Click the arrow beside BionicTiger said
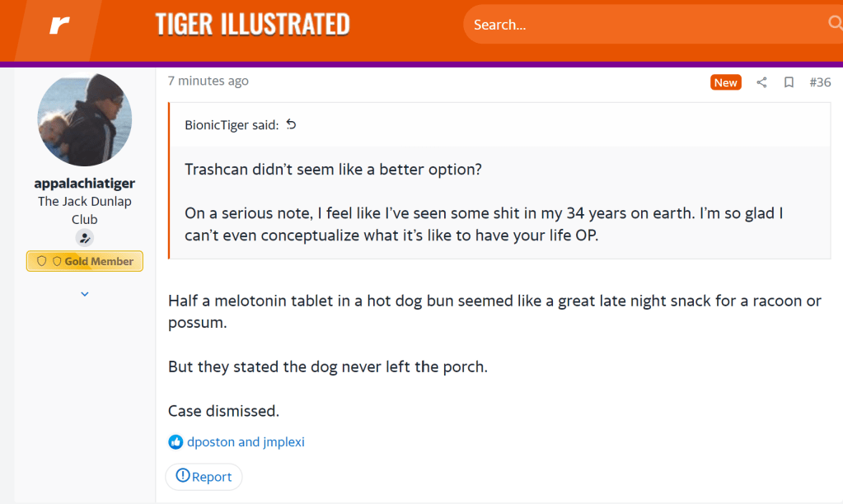Viewport: 843px width, 504px height. click(x=291, y=125)
